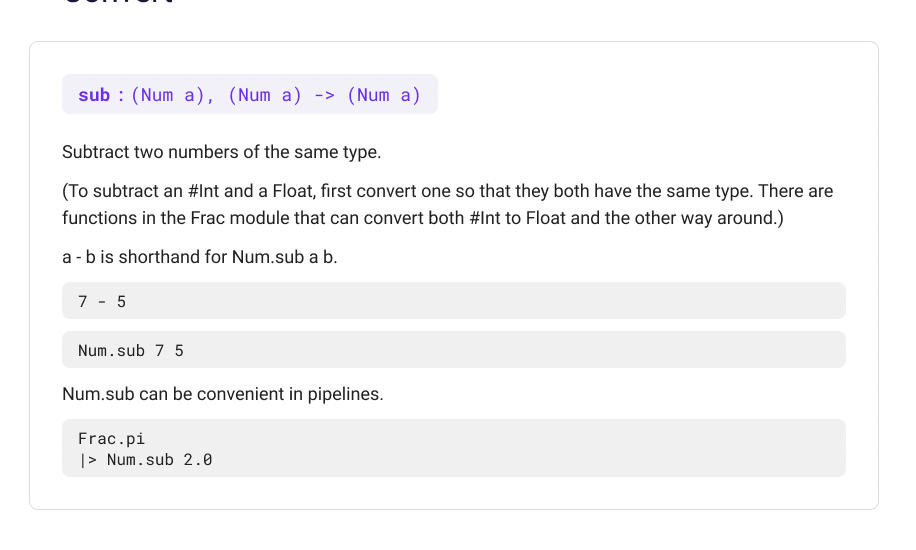Click the bold "sub" function name link

point(94,95)
